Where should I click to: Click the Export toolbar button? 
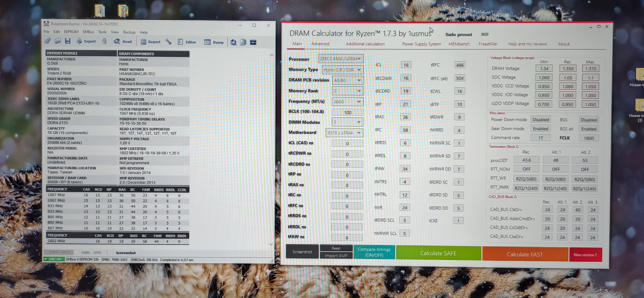tap(86, 41)
